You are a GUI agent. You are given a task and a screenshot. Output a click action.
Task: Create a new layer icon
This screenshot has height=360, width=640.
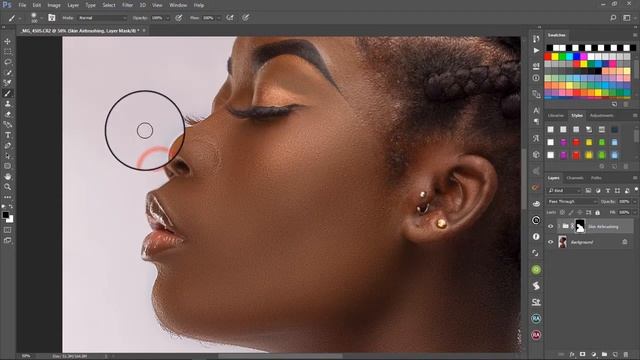[615, 354]
